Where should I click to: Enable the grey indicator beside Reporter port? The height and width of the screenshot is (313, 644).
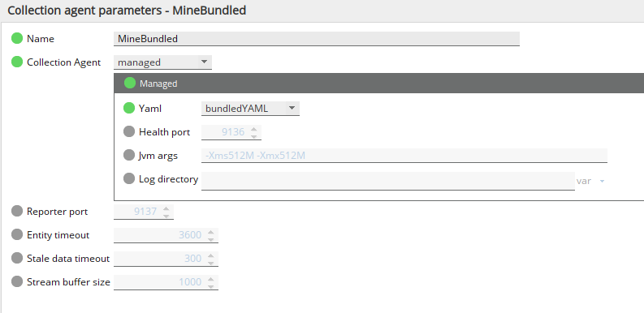point(17,212)
